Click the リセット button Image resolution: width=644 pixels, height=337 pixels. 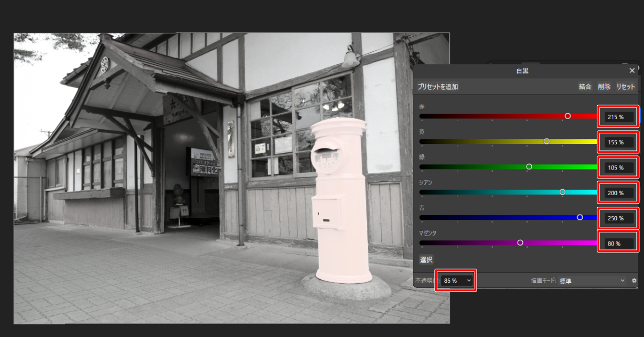626,87
